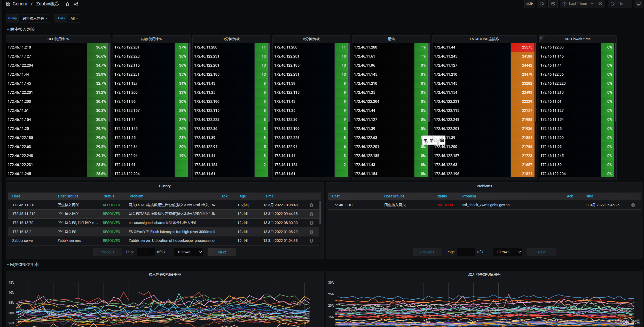Click the 1分钟负载 panel title
The height and width of the screenshot is (327, 644).
tap(231, 39)
